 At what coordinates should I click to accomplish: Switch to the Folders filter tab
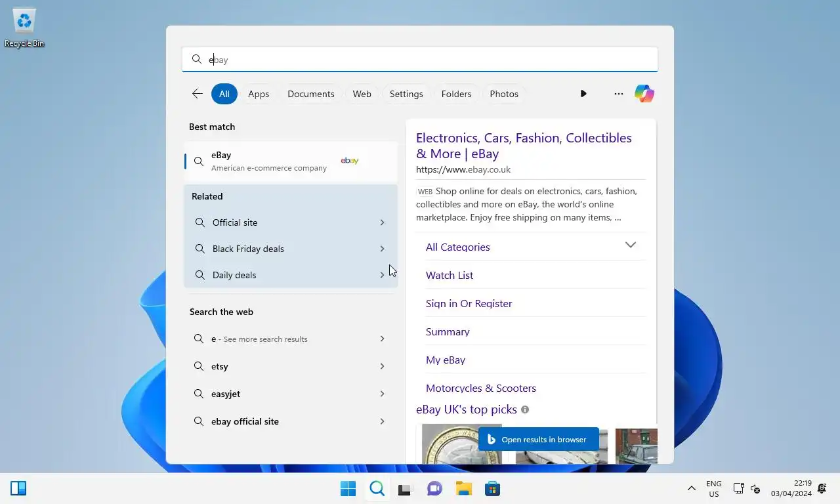click(x=456, y=94)
